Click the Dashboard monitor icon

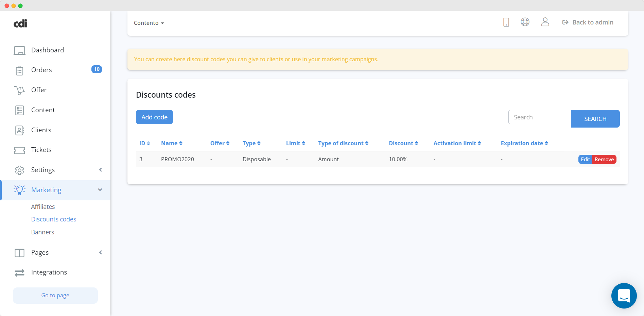(19, 50)
